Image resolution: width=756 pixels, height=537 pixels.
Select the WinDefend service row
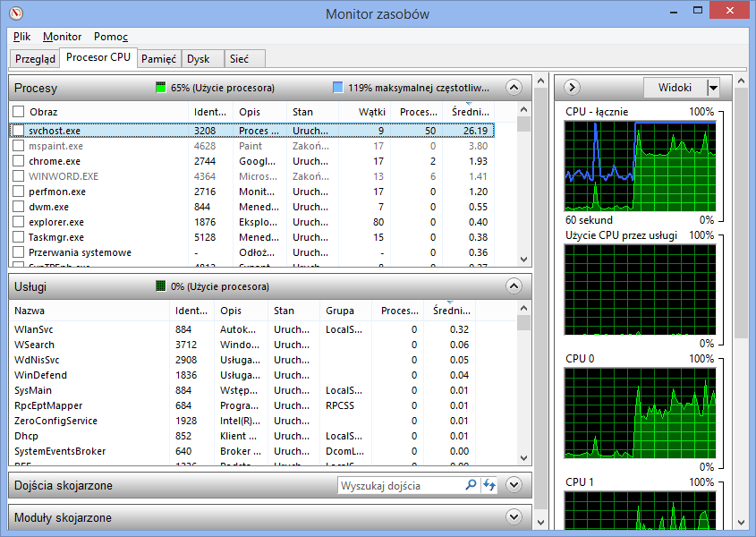242,375
